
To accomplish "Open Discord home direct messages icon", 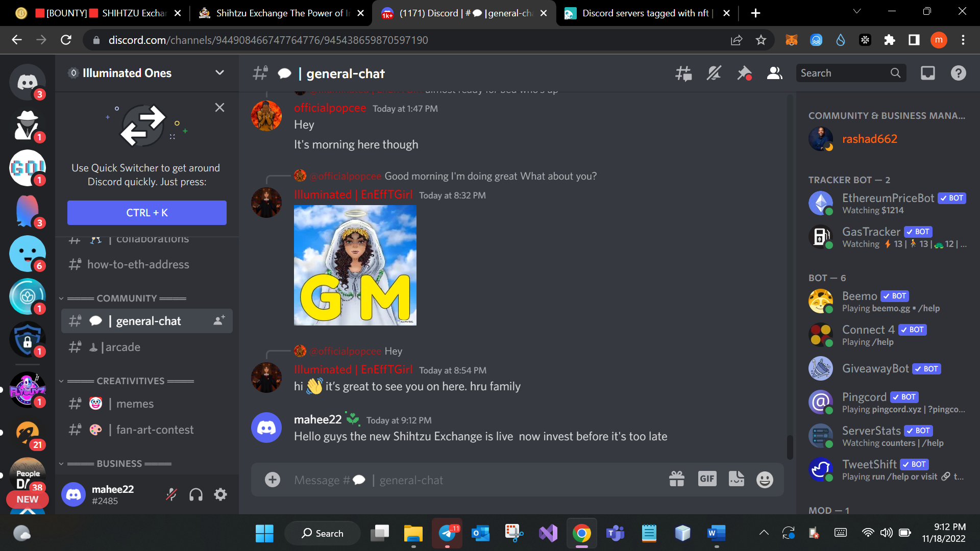I will 28,82.
